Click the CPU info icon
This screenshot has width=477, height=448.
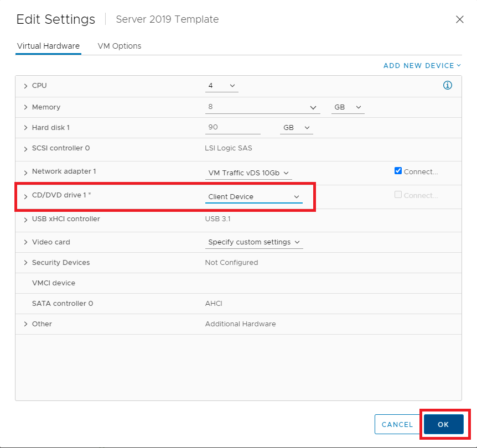(448, 85)
